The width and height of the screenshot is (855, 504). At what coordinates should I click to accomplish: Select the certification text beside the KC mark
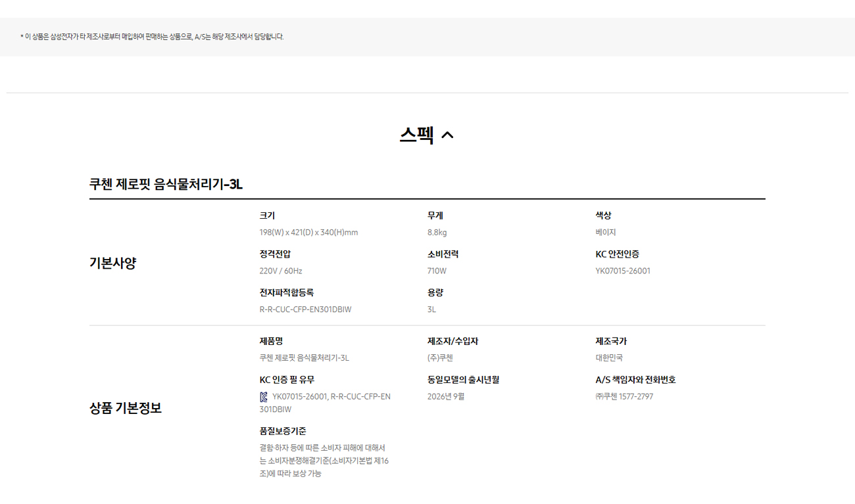pyautogui.click(x=326, y=403)
